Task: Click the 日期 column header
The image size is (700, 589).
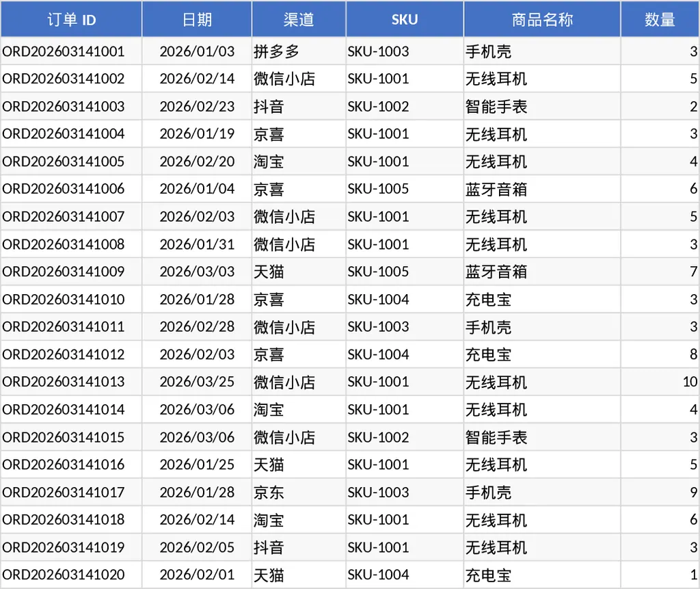Action: pyautogui.click(x=196, y=19)
